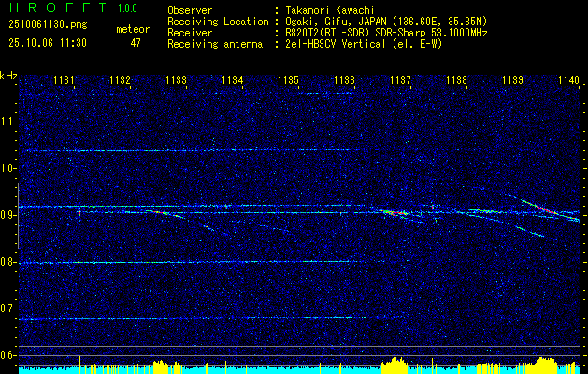Click time marker 1137
The width and height of the screenshot is (588, 374).
[x=400, y=80]
